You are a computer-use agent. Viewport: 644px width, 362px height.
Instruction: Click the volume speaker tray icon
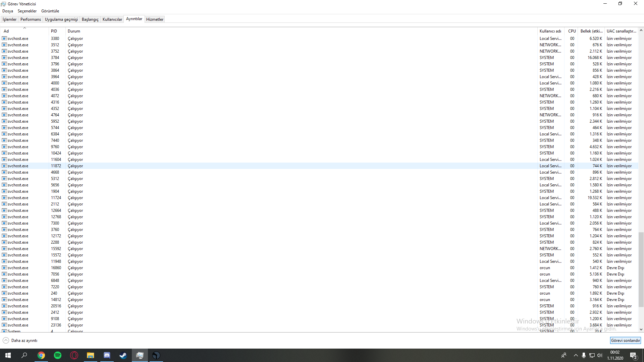click(600, 355)
